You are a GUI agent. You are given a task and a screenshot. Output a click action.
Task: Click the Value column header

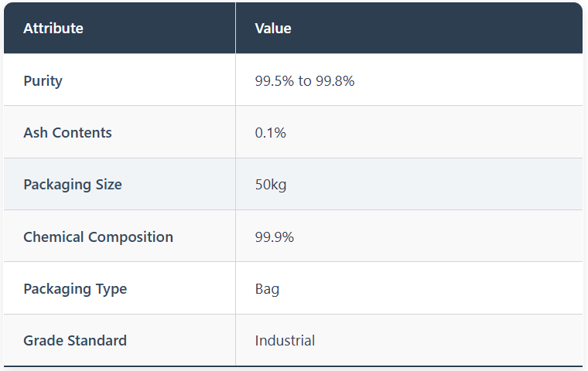(x=273, y=29)
